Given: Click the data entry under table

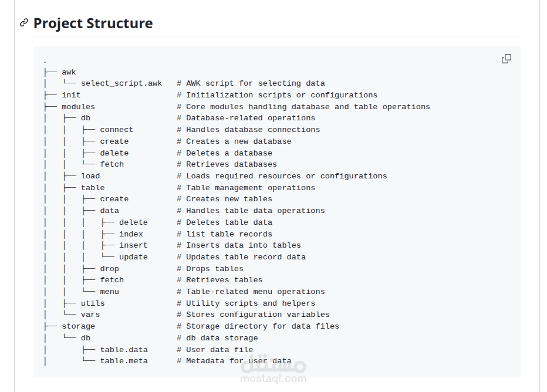Looking at the screenshot, I should (109, 210).
